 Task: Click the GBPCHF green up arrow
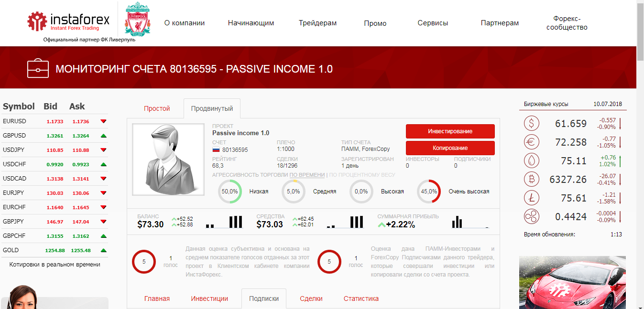click(x=103, y=236)
